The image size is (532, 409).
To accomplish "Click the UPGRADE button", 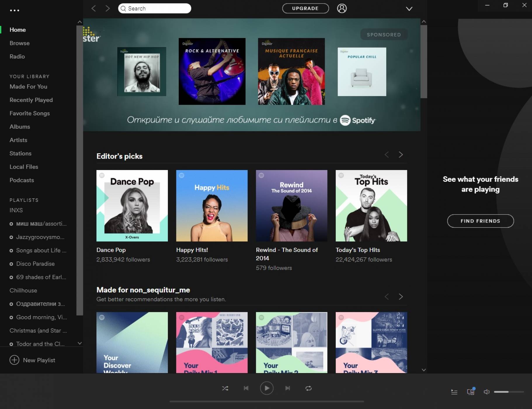I will tap(305, 8).
